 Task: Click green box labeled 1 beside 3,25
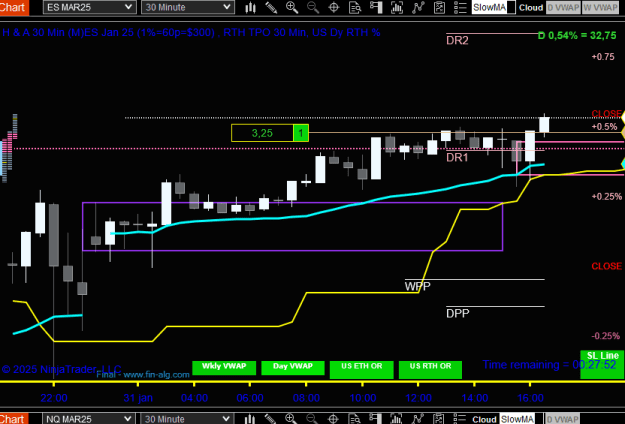tap(301, 133)
